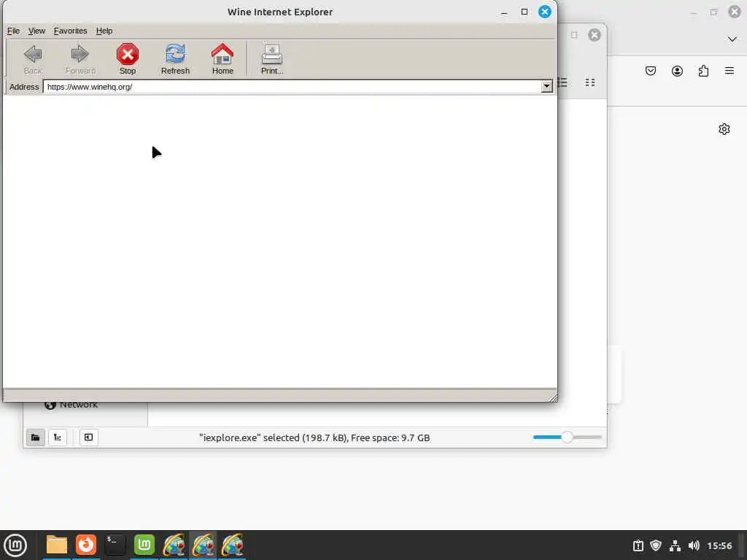Open the View menu
The width and height of the screenshot is (747, 560).
[36, 31]
